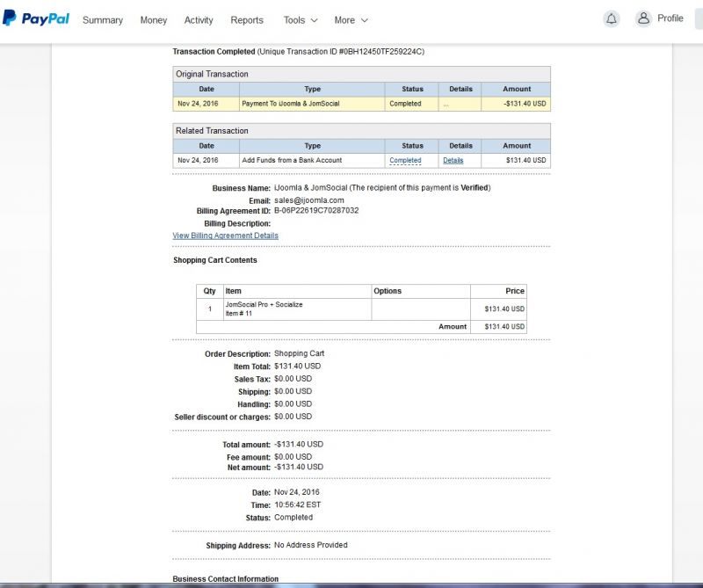The height and width of the screenshot is (588, 703).
Task: Click the $131.40 USD Related Transaction amount
Action: coord(525,160)
